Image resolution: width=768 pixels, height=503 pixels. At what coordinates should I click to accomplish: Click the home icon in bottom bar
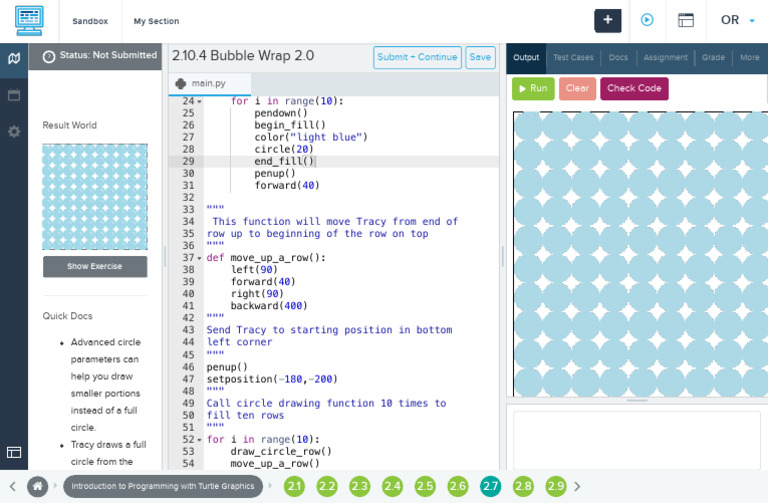pos(38,486)
